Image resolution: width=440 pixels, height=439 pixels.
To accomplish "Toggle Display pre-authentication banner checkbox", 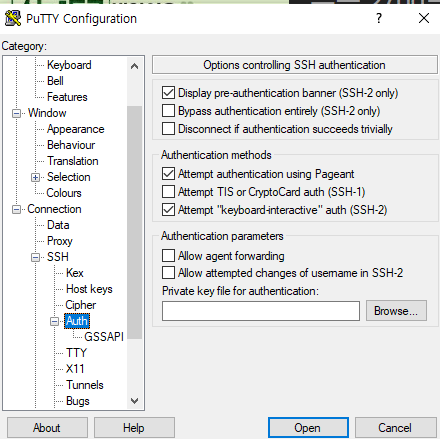I will [x=168, y=93].
